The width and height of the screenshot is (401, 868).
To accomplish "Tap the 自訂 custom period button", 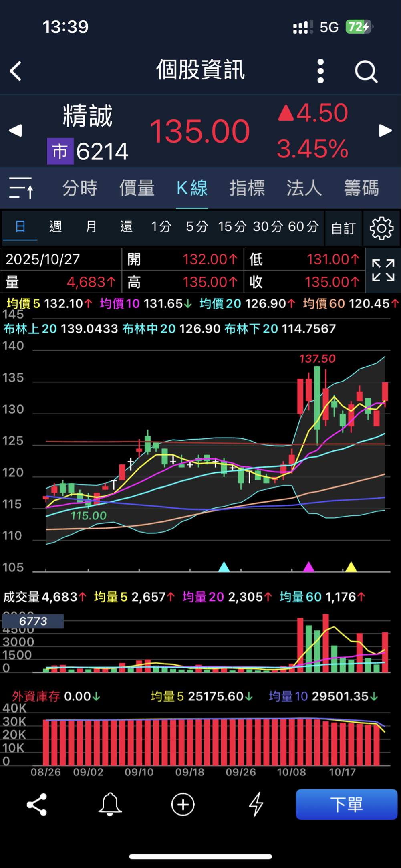I will coord(343,228).
